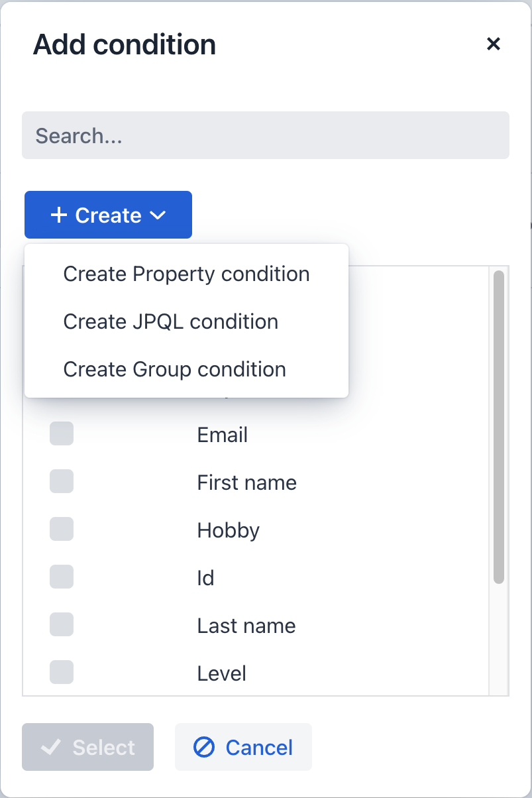Click the chevron arrow on the Create button
The width and height of the screenshot is (532, 798).
tap(157, 215)
